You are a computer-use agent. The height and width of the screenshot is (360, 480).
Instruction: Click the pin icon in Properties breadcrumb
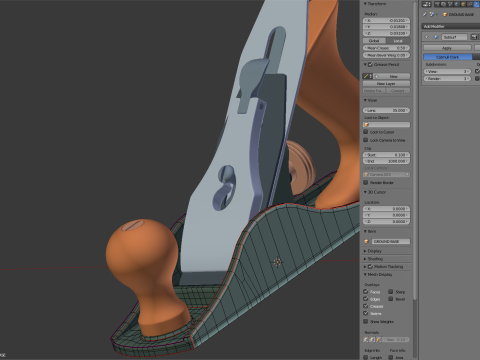point(425,14)
